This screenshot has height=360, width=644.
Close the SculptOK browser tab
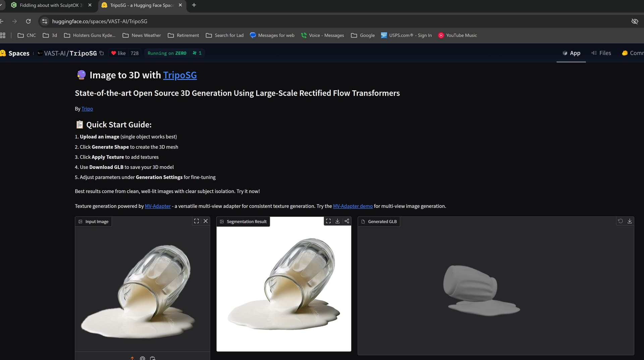(x=90, y=5)
